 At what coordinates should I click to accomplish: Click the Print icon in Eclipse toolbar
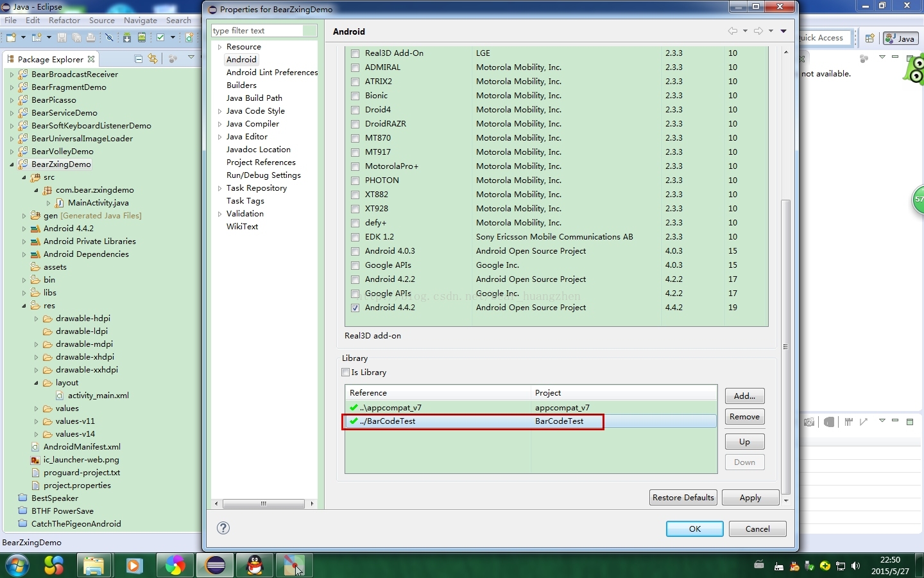pyautogui.click(x=90, y=38)
